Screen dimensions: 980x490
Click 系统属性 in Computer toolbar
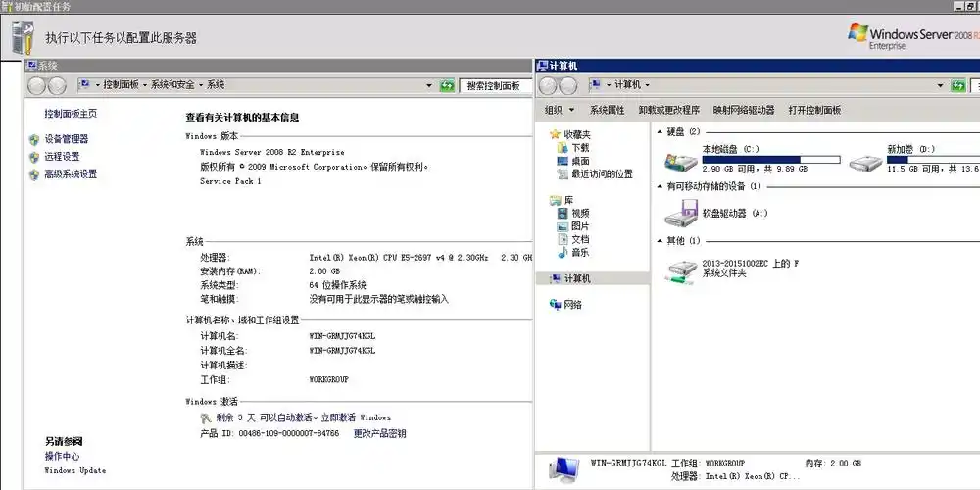(x=607, y=110)
